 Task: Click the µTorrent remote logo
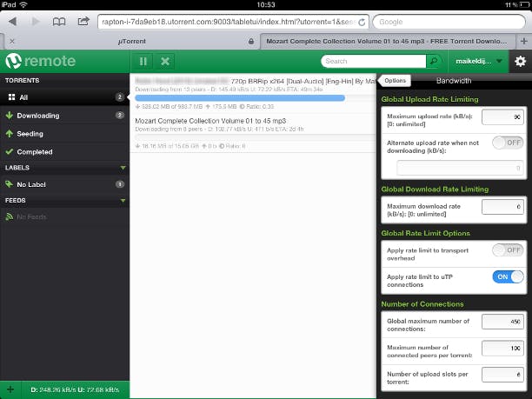tap(40, 61)
